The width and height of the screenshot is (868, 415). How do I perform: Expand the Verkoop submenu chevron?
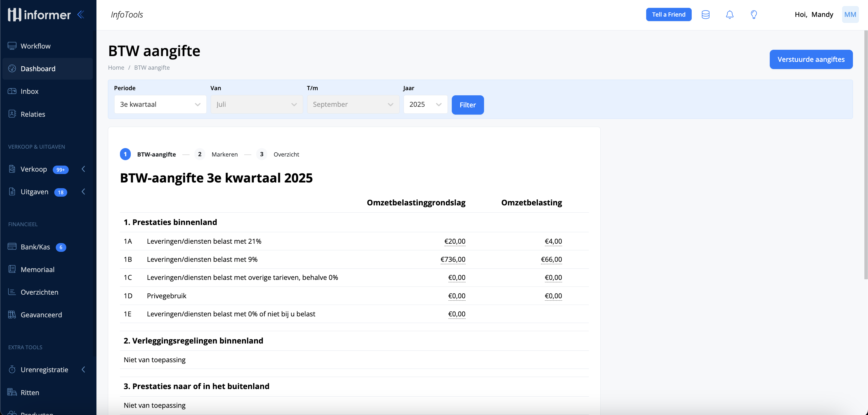tap(83, 169)
